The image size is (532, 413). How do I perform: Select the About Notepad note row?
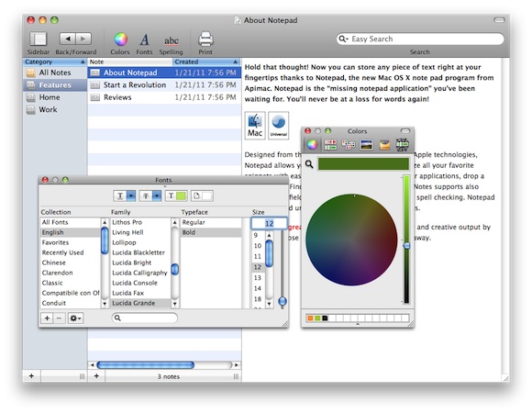pos(164,73)
